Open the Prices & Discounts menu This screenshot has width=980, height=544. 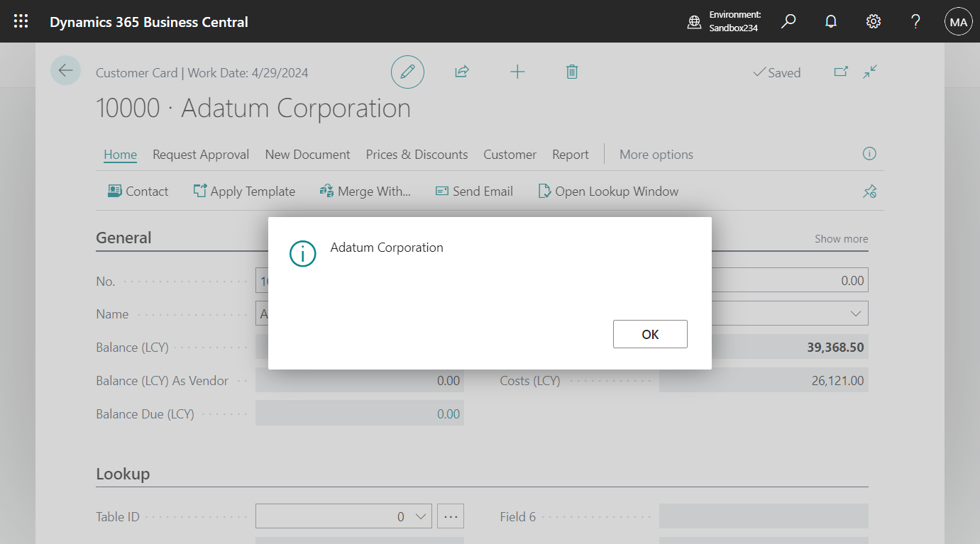click(417, 154)
